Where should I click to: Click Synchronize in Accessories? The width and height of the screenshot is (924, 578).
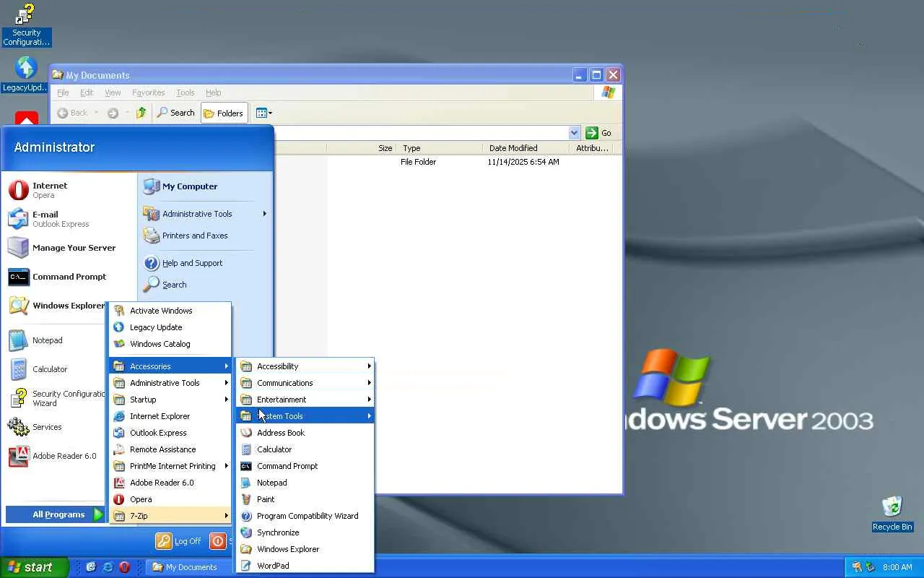point(305,532)
